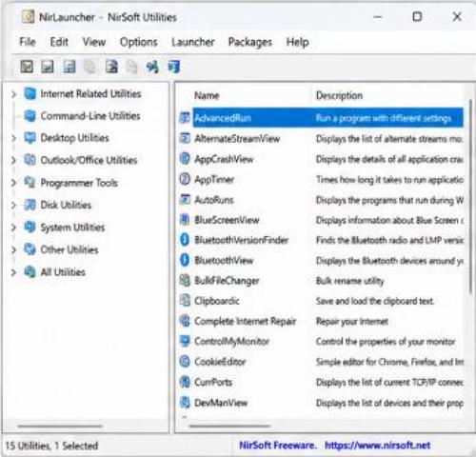Click the Clipboardic row icon
The width and height of the screenshot is (476, 457).
pos(185,301)
